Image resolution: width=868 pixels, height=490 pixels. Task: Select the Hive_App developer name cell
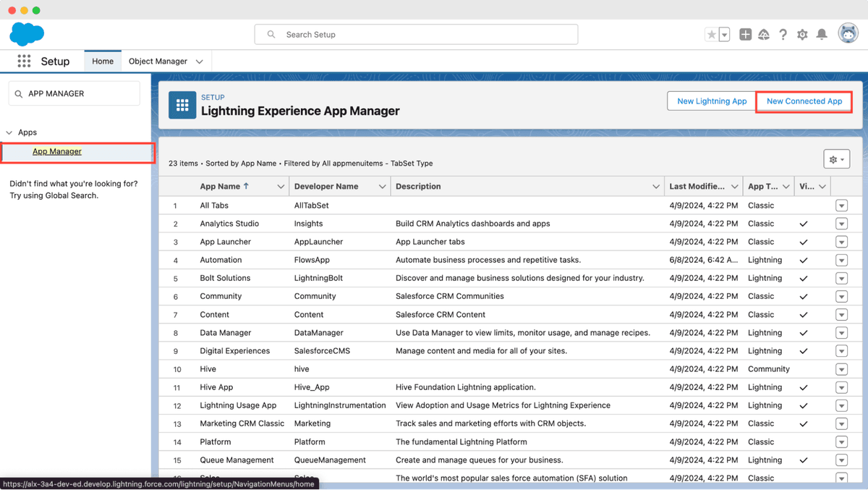pos(312,387)
